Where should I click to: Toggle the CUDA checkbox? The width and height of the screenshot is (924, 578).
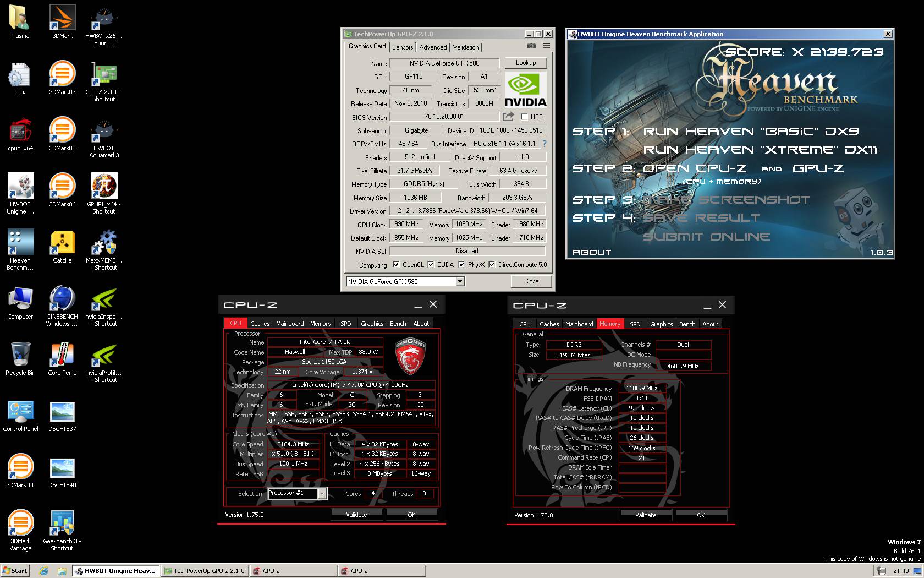(x=431, y=265)
